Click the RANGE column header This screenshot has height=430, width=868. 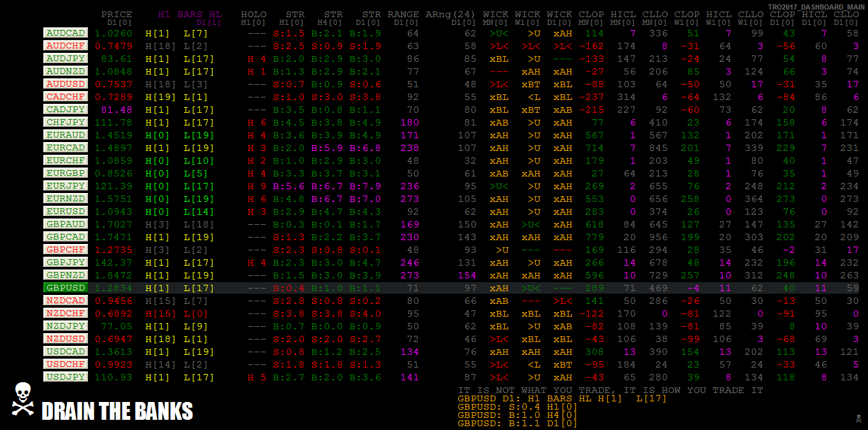coord(403,15)
